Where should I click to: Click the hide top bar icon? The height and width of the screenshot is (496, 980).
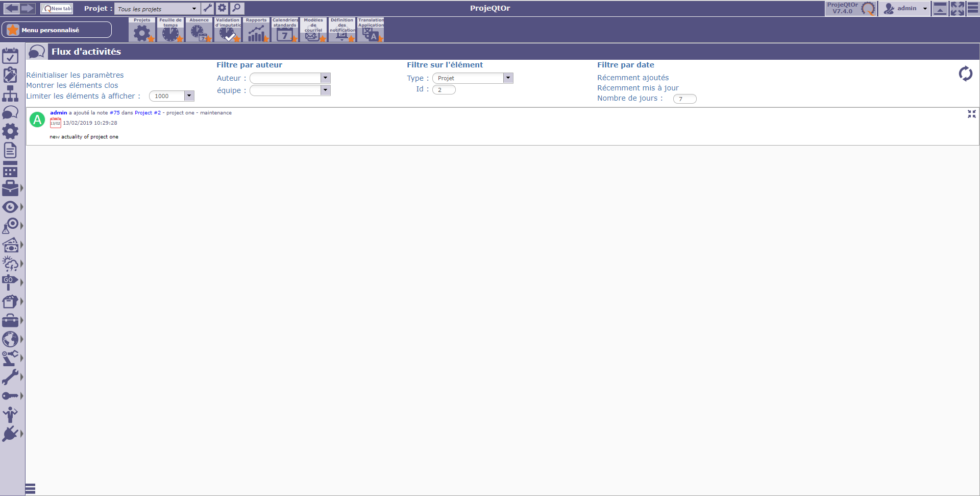(x=940, y=9)
